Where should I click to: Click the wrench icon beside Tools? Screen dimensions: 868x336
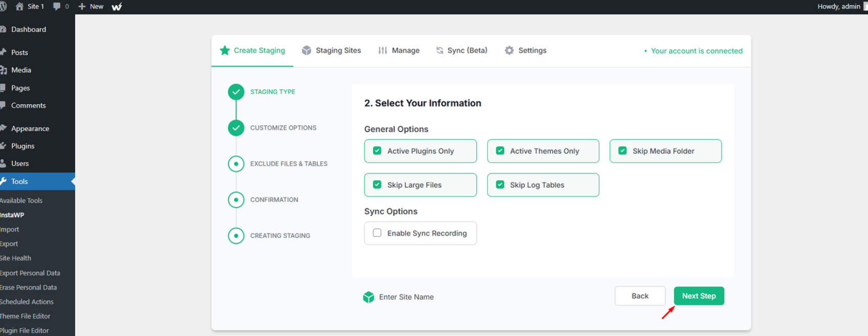coord(3,181)
